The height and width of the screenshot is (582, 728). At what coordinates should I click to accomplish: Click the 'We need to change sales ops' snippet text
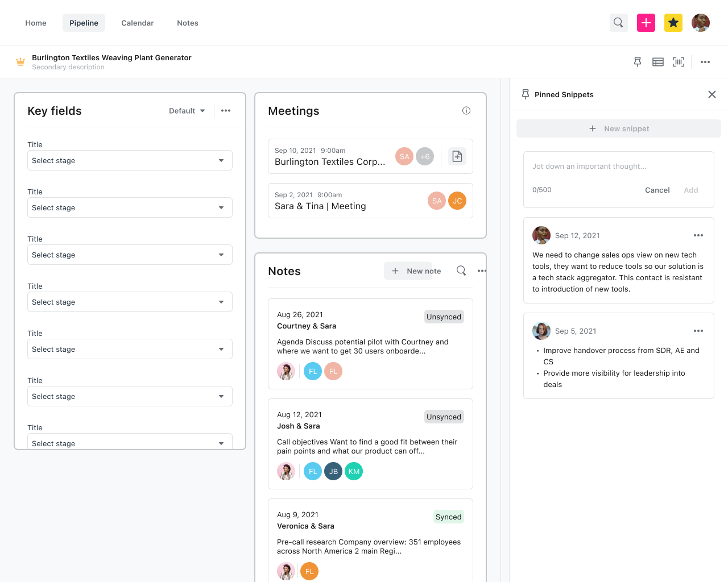[x=618, y=272]
